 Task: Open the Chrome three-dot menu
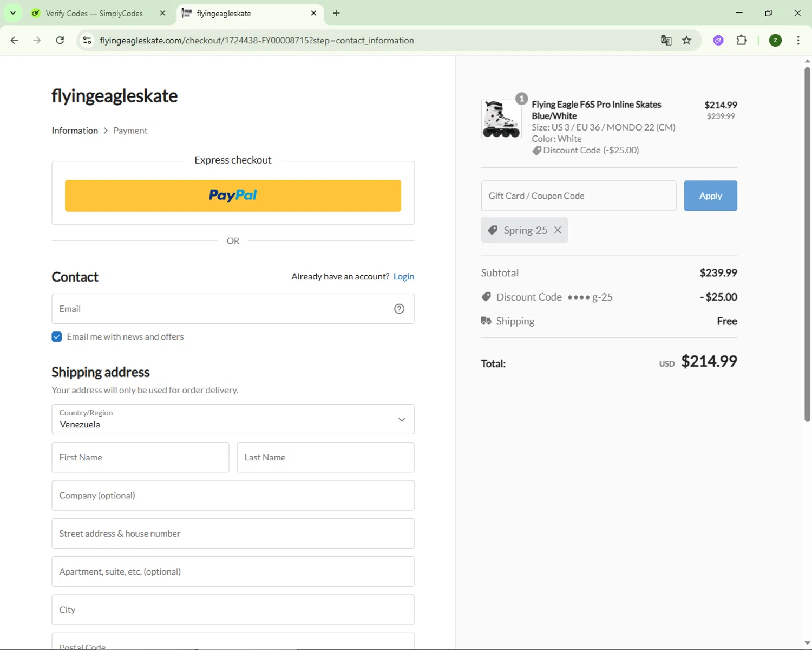(798, 40)
